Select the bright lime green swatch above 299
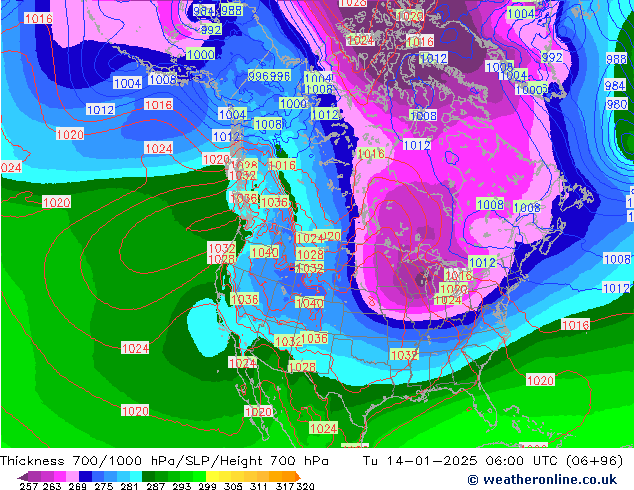The height and width of the screenshot is (490, 634). (199, 476)
